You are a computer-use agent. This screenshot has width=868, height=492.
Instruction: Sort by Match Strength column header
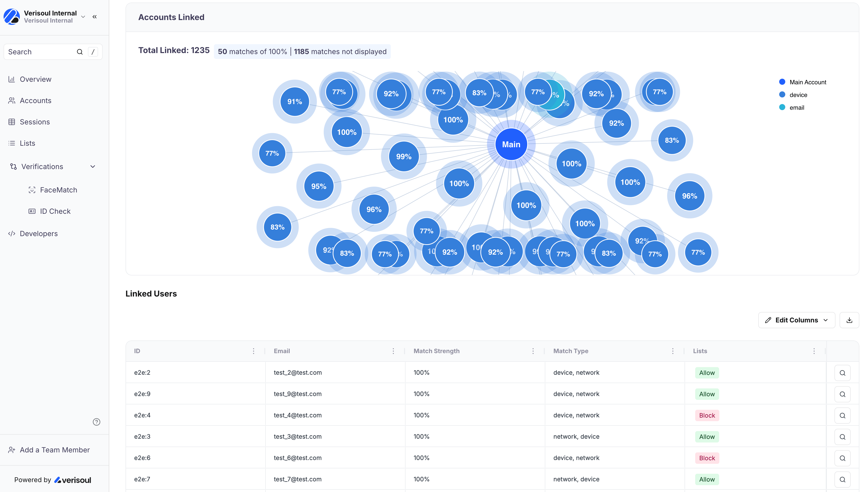click(x=436, y=351)
